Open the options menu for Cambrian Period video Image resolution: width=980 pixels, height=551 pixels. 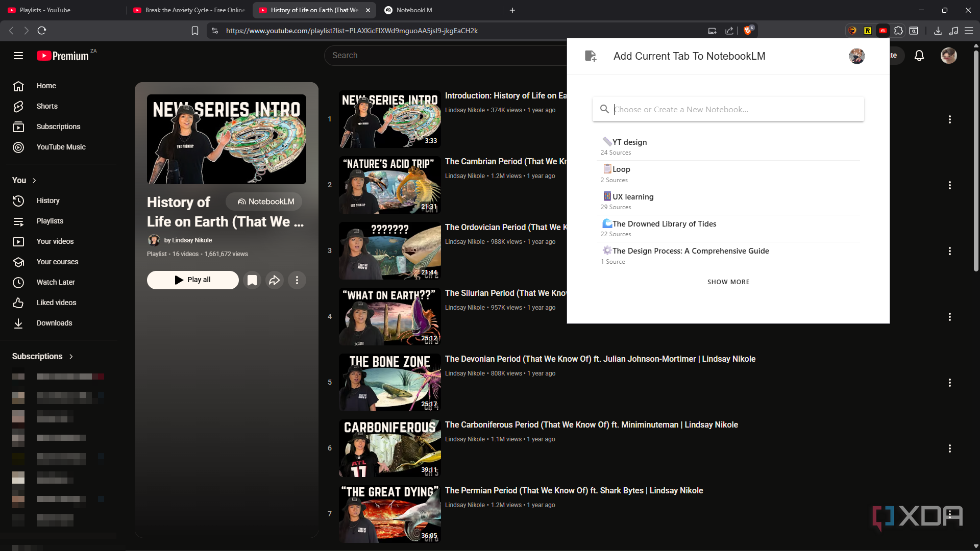point(949,185)
